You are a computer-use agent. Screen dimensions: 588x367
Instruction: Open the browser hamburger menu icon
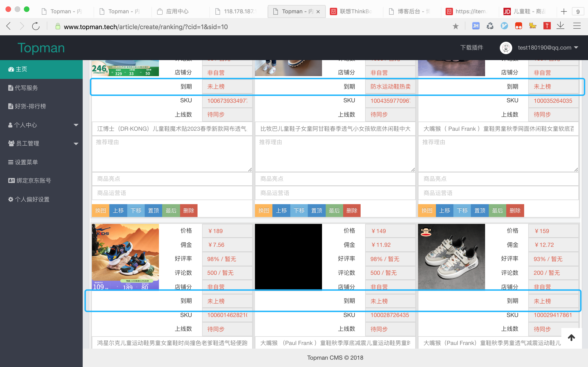(577, 26)
